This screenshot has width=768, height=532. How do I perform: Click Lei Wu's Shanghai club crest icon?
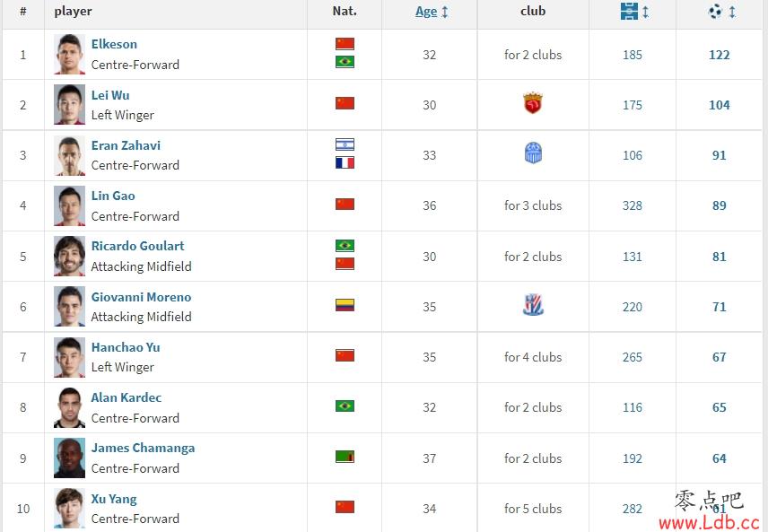pyautogui.click(x=532, y=103)
